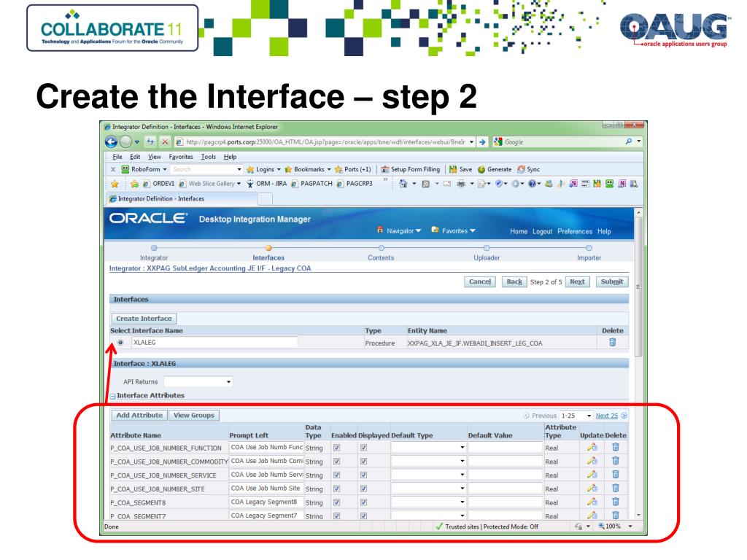Click the Add Attribute button

(x=139, y=415)
